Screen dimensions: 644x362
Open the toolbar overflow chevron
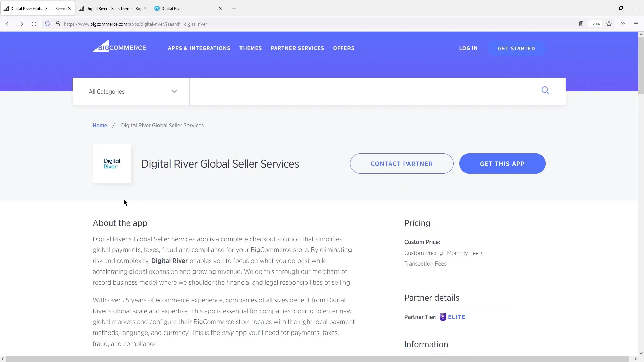click(x=622, y=24)
